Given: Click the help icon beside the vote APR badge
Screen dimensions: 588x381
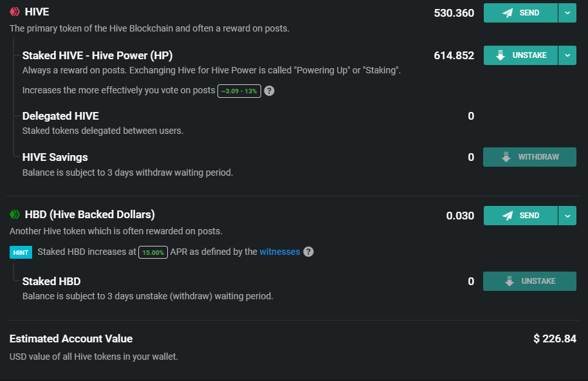Looking at the screenshot, I should click(x=270, y=91).
